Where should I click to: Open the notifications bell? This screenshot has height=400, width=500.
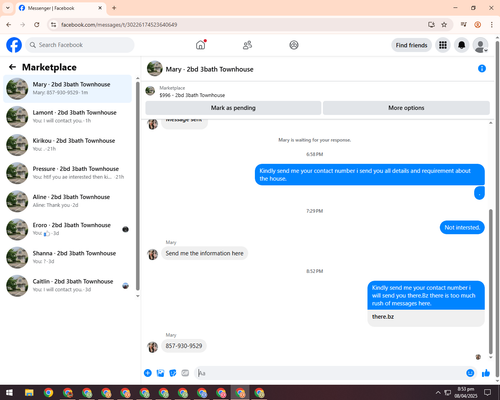tap(461, 45)
